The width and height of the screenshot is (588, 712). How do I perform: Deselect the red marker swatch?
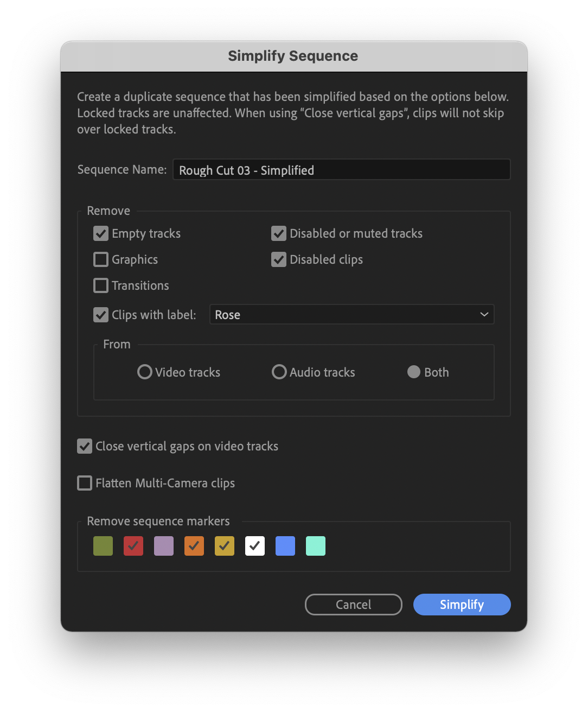133,546
